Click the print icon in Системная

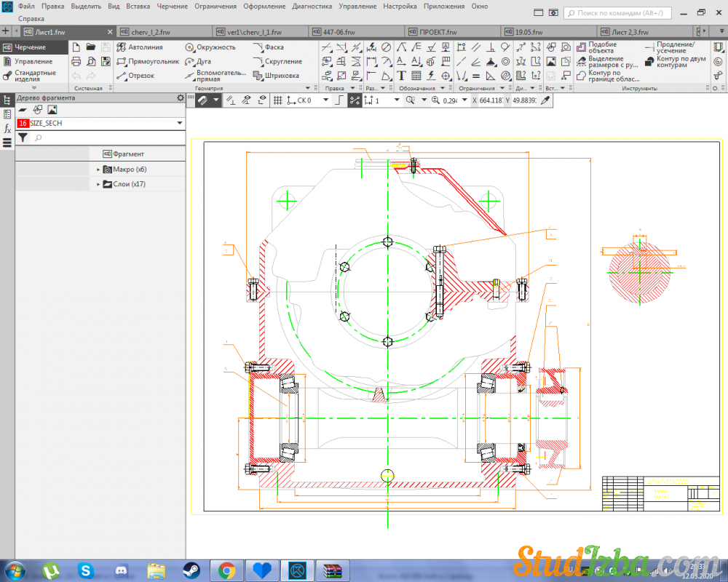[76, 62]
